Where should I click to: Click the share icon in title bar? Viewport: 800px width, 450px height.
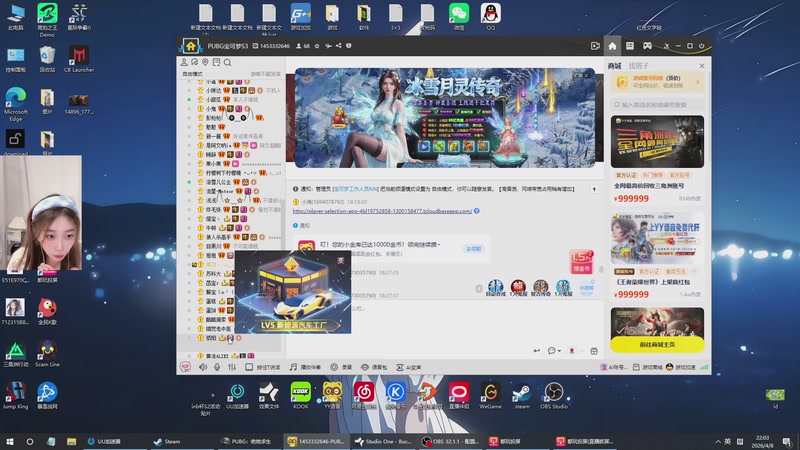coord(338,46)
